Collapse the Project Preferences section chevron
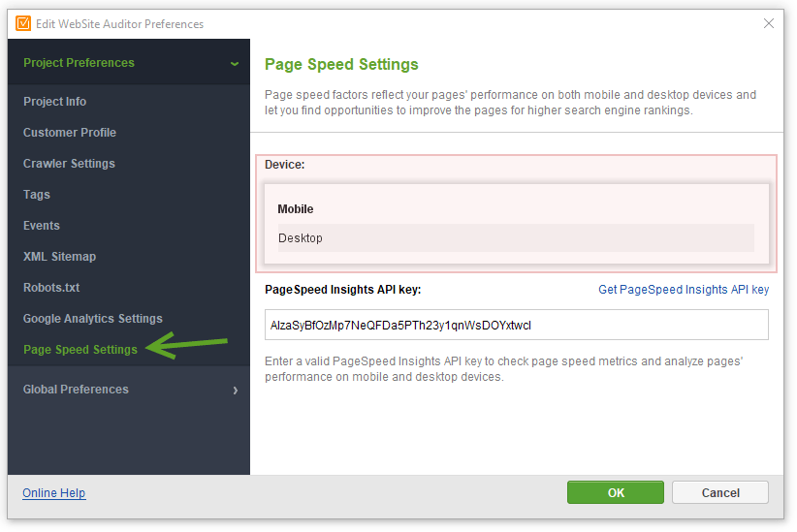The width and height of the screenshot is (797, 532). click(x=235, y=64)
